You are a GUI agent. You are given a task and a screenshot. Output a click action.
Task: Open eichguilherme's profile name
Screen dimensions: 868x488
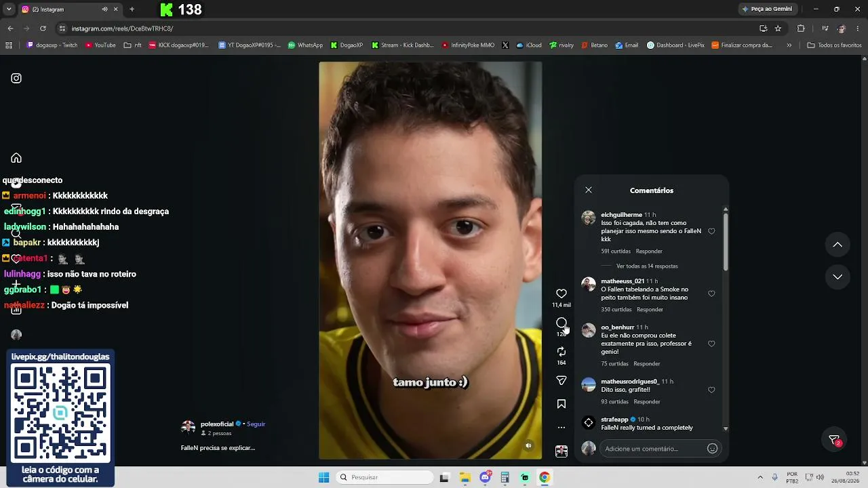(621, 215)
